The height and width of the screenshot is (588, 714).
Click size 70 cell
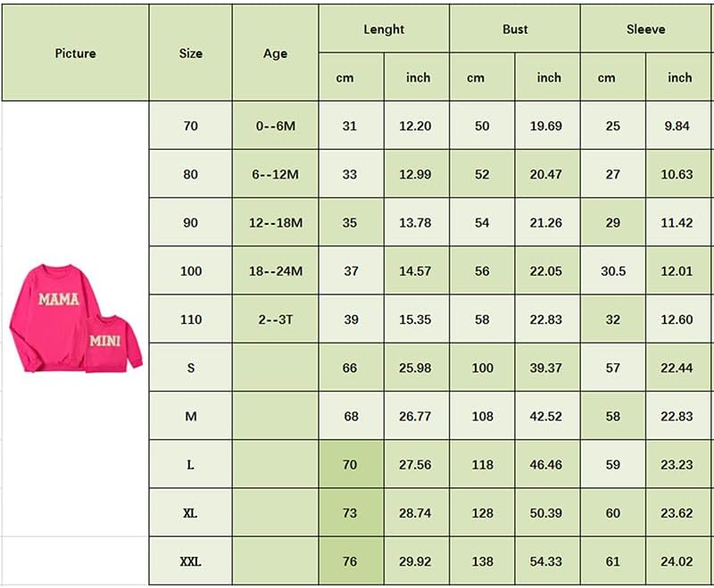(191, 126)
